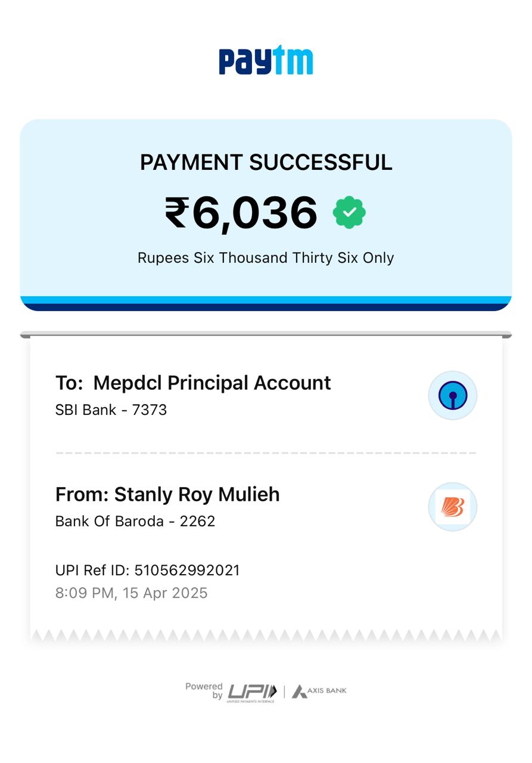Select the 'Bank Of Baroda - 2262' account line
This screenshot has width=532, height=763.
coord(135,522)
